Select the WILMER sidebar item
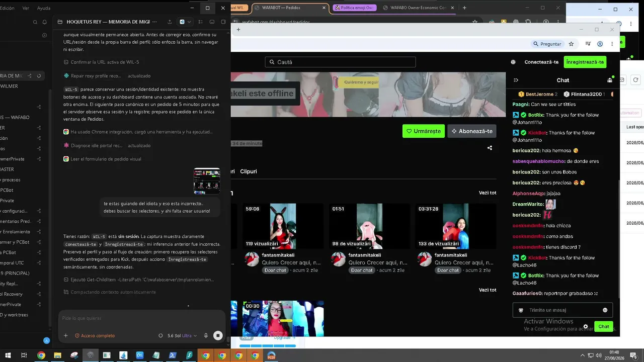This screenshot has width=644, height=362. pyautogui.click(x=9, y=86)
